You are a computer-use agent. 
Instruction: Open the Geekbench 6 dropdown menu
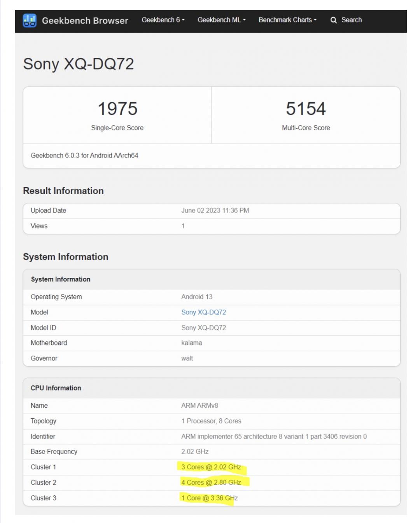163,20
